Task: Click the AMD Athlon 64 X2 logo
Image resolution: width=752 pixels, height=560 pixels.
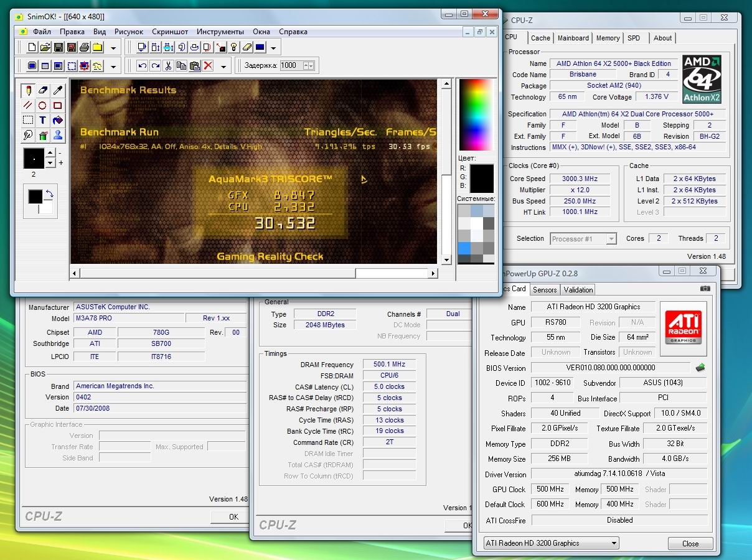Action: click(x=702, y=79)
